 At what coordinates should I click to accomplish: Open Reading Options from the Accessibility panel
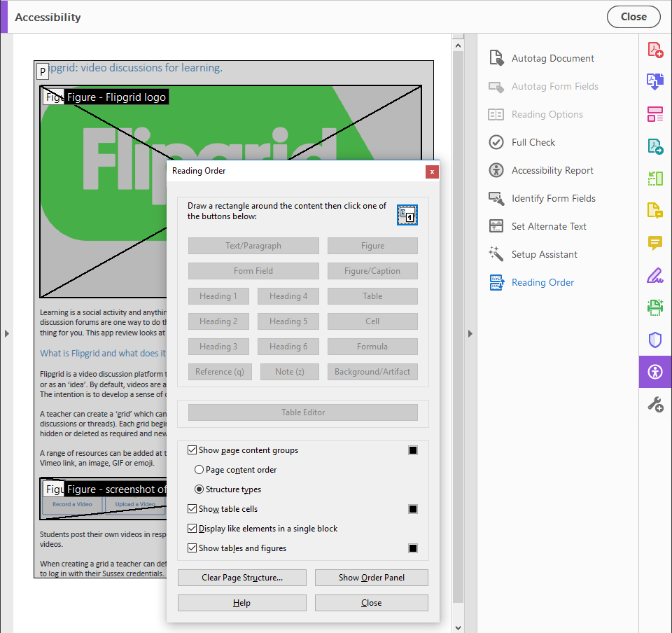535,114
